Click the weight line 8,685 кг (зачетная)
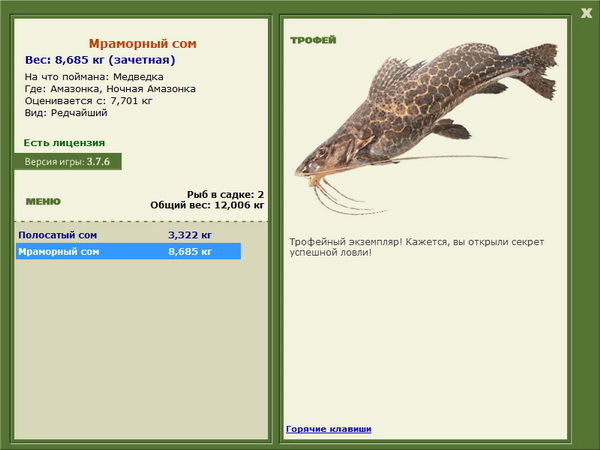Viewport: 600px width, 450px height. tap(100, 60)
